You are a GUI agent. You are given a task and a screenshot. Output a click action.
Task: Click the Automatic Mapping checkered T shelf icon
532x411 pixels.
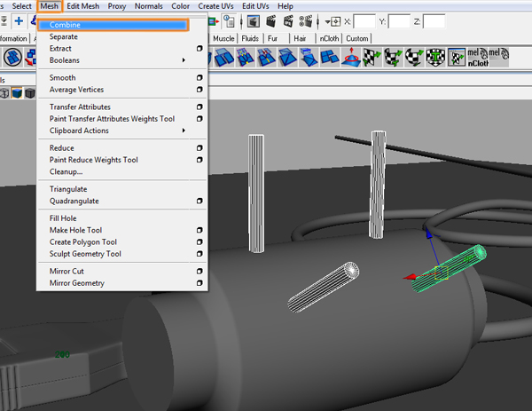tap(435, 57)
